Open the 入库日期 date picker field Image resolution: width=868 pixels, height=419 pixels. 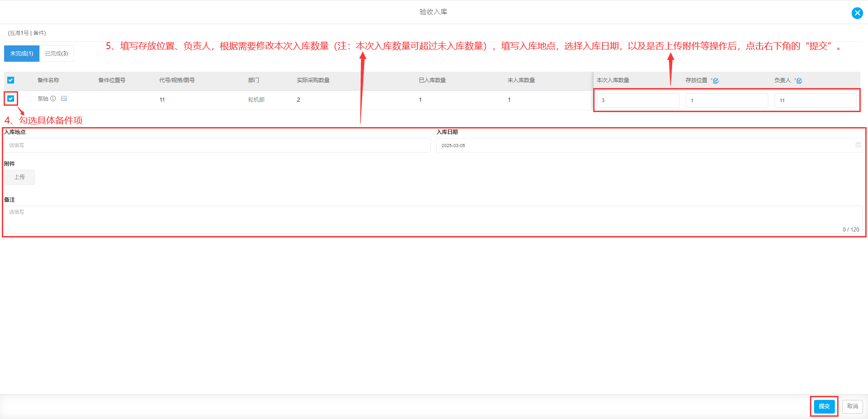pos(649,145)
